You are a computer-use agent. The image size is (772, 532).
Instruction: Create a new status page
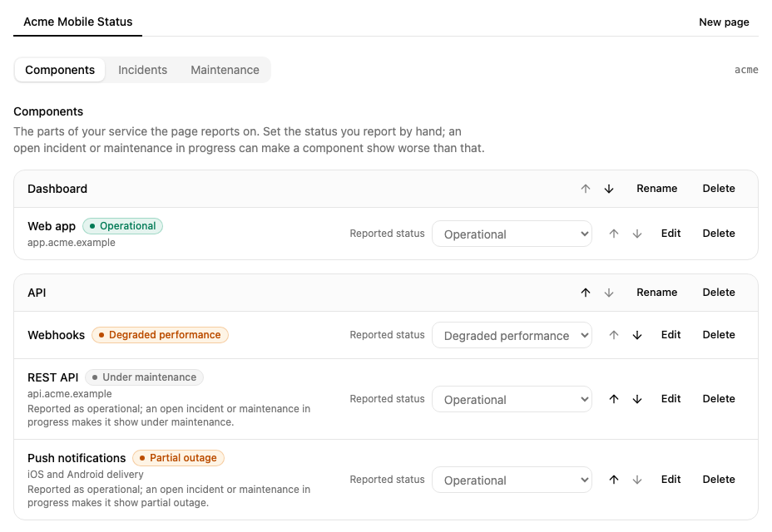pyautogui.click(x=724, y=22)
